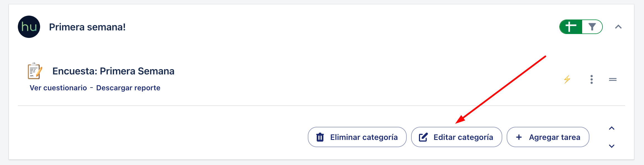This screenshot has height=165, width=644.
Task: Select the Encuesta: Primera Semana title
Action: [x=113, y=71]
